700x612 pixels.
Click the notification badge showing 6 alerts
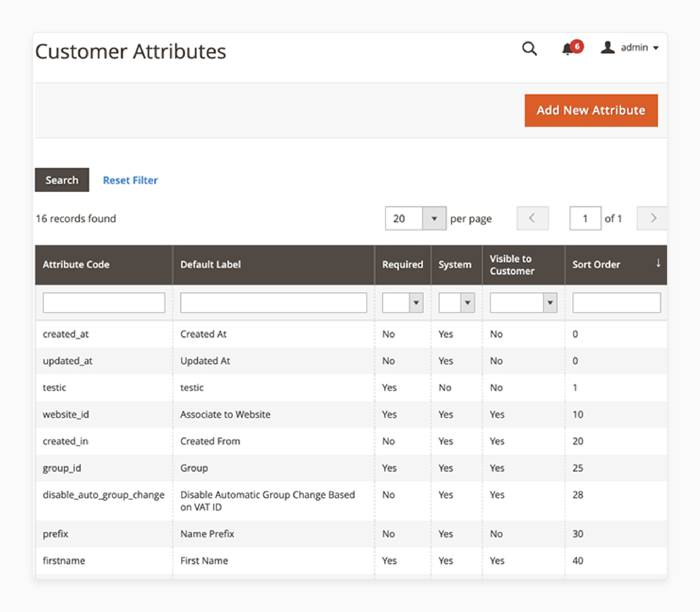pyautogui.click(x=574, y=47)
